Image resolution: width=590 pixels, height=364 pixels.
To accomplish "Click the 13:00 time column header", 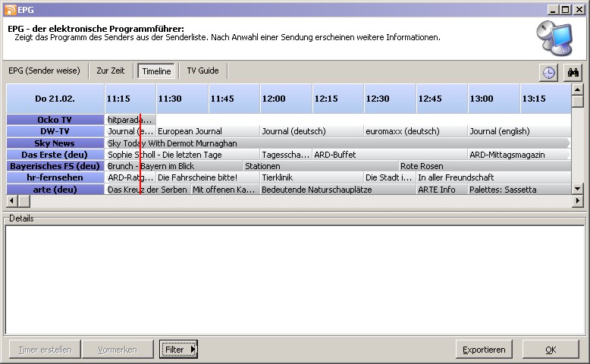I will pyautogui.click(x=494, y=99).
